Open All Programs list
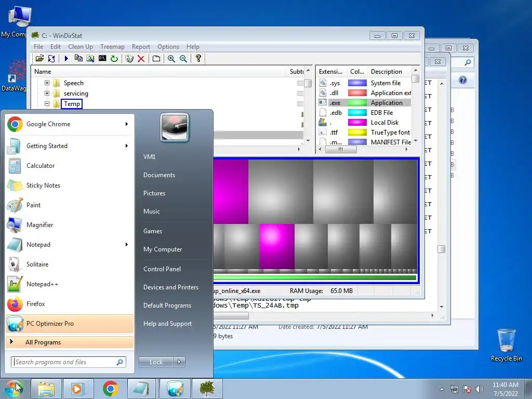The image size is (532, 399). coord(70,342)
